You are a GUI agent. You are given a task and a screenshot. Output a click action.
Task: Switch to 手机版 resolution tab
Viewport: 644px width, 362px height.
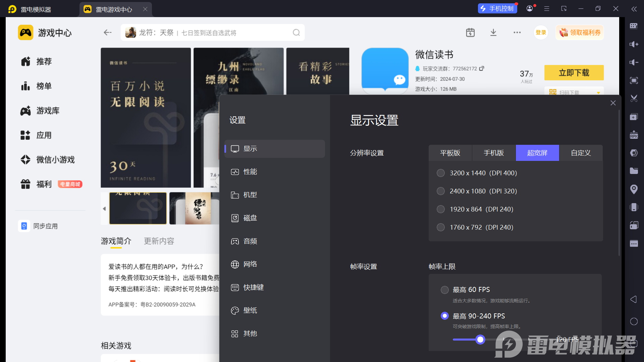point(494,153)
